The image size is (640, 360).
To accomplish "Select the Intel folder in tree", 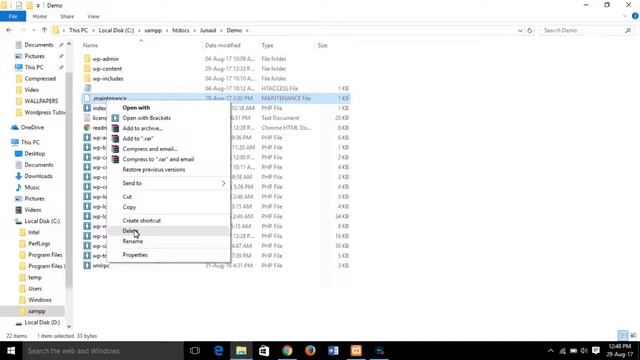I will (33, 232).
